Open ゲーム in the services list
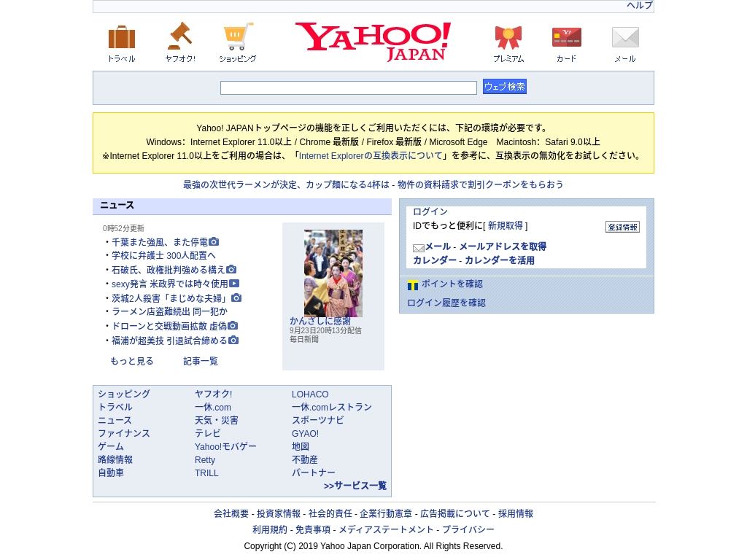 tap(111, 446)
